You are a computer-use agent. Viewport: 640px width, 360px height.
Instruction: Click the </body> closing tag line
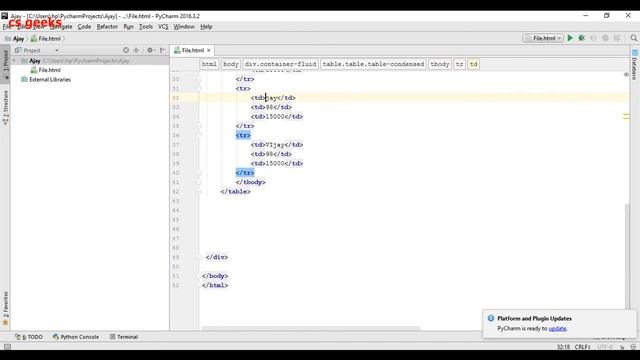coord(215,276)
